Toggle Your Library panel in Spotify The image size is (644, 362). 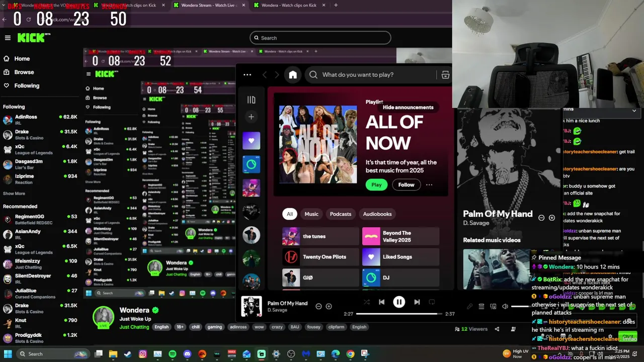[251, 100]
